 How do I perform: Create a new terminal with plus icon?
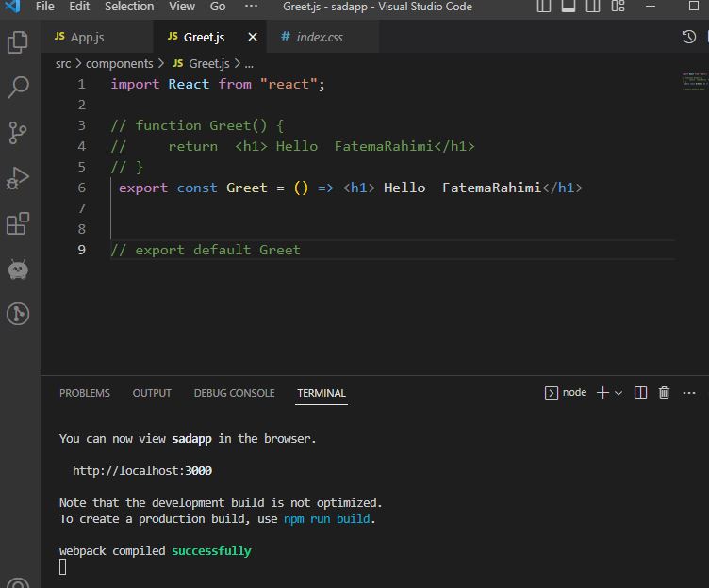[x=602, y=392]
